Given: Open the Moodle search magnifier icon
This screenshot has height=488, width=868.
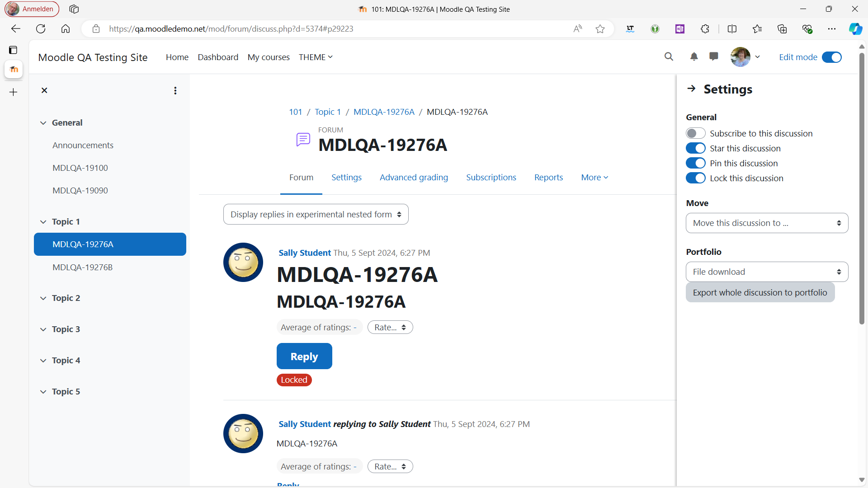Looking at the screenshot, I should pos(669,56).
